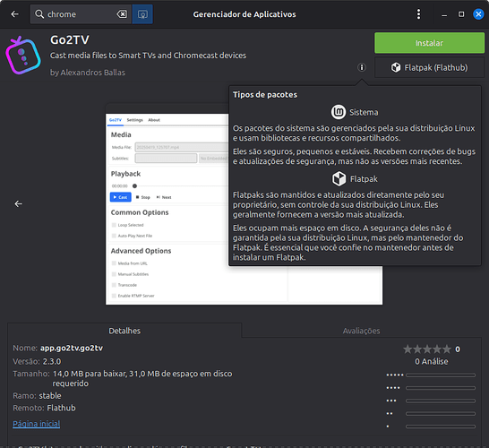Viewport: 489px width, 448px height.
Task: Select the Flatpak (Flathub) package source
Action: [429, 67]
